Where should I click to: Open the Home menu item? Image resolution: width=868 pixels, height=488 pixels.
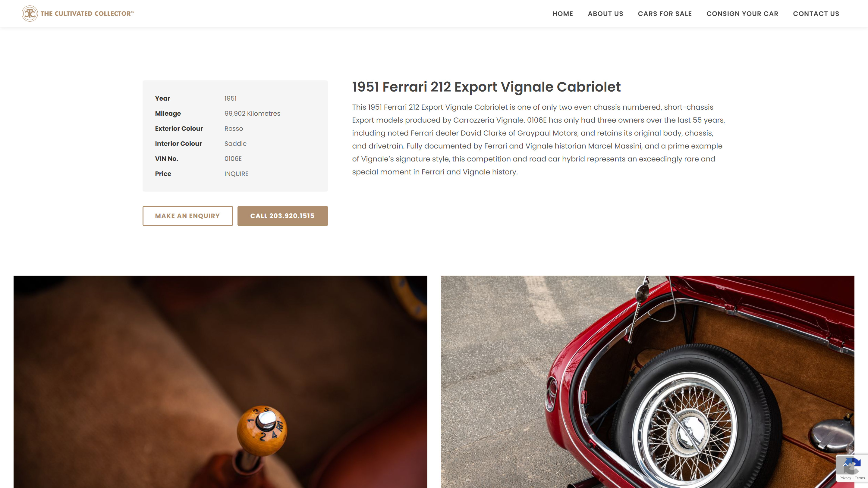click(562, 14)
